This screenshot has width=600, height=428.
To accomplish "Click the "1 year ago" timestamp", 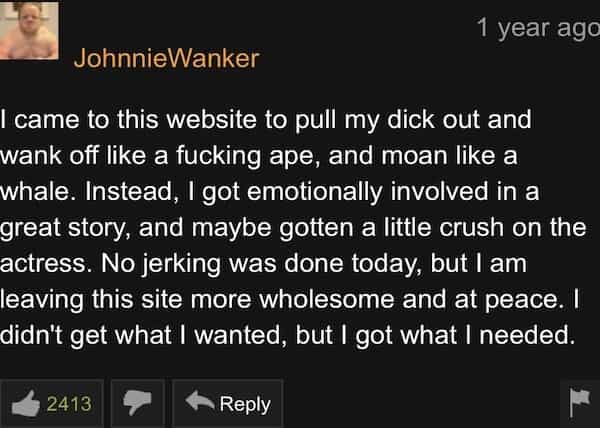I will point(538,29).
